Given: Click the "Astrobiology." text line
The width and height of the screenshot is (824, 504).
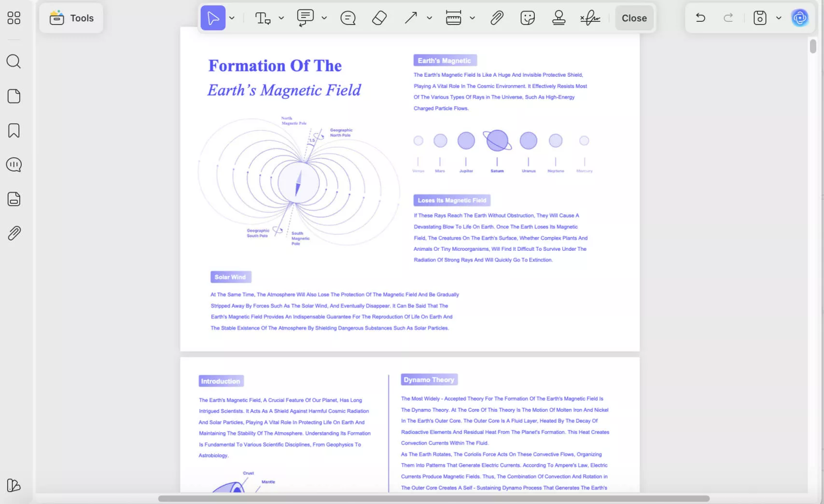Looking at the screenshot, I should [214, 455].
